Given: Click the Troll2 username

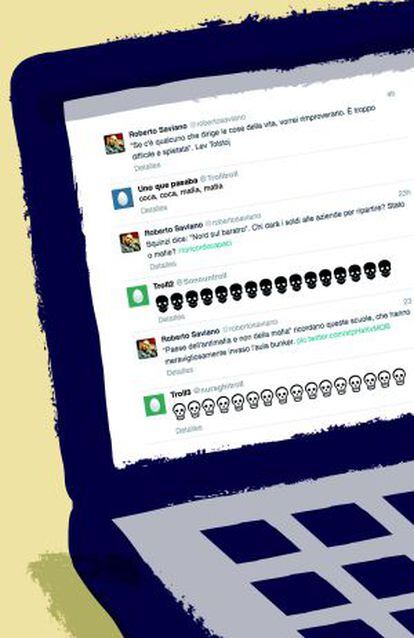Looking at the screenshot, I should pos(163,285).
